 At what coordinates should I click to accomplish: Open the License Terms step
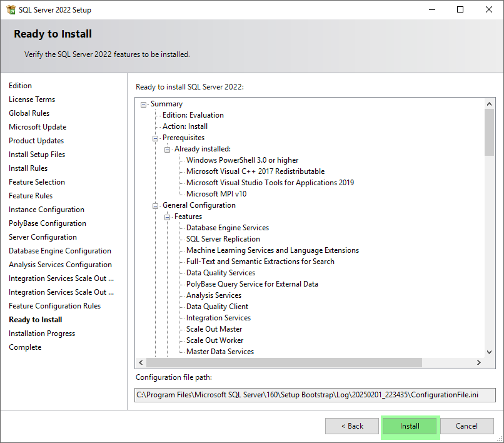point(32,99)
